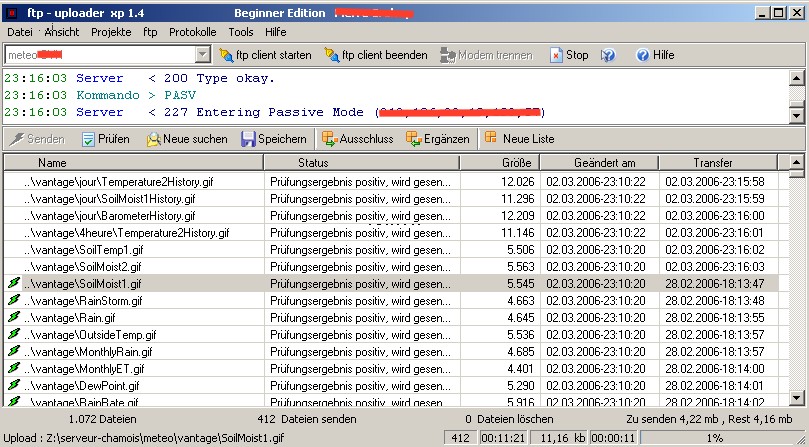809x447 pixels.
Task: Click file list scrollbar up arrow
Action: 797,162
